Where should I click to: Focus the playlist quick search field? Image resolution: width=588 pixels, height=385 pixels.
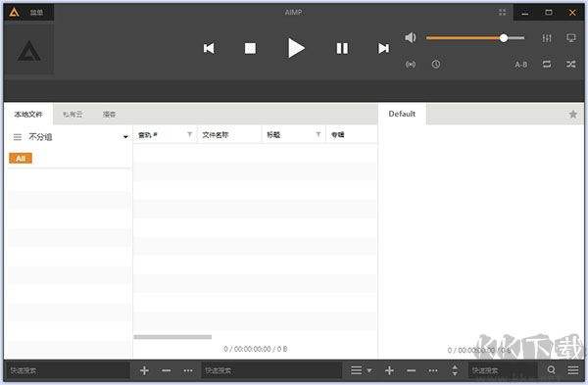tap(503, 370)
